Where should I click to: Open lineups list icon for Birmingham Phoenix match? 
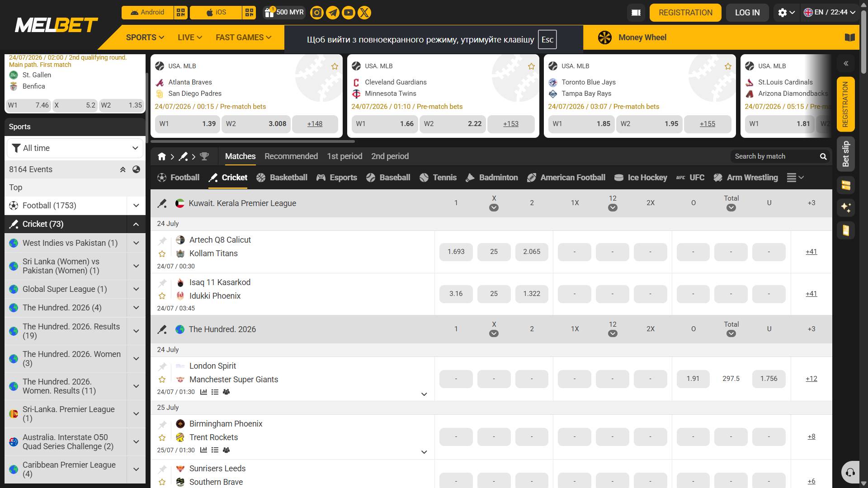pyautogui.click(x=215, y=450)
